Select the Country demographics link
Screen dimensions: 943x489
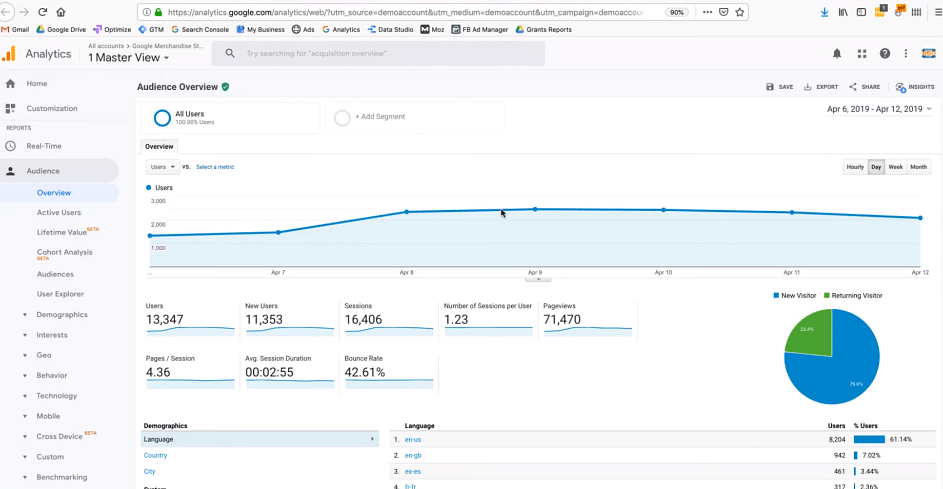155,455
